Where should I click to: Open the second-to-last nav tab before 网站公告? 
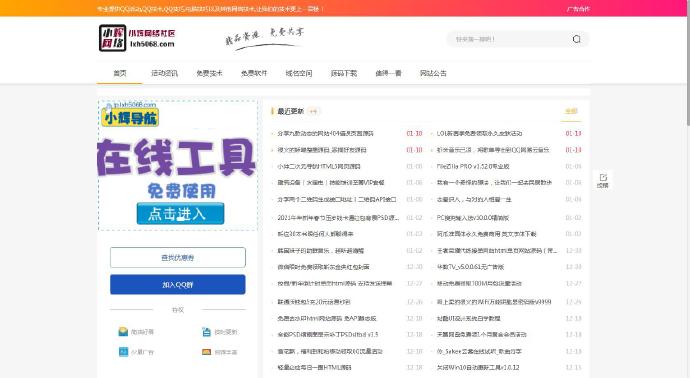(388, 73)
